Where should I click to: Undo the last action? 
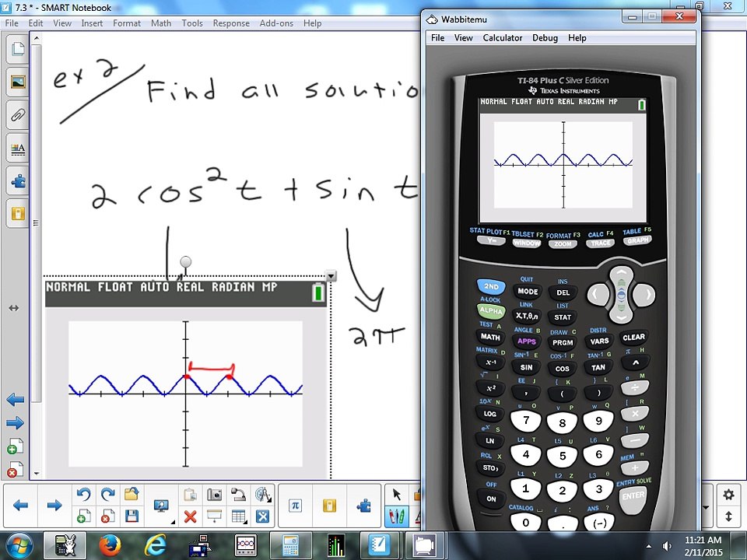[84, 495]
